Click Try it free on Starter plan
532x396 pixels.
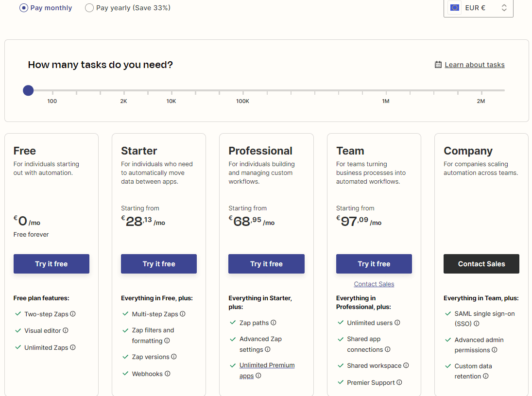pos(159,264)
